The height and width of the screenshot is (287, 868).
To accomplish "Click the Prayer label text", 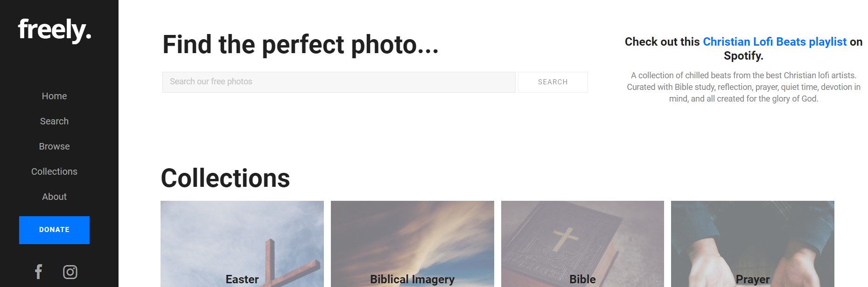I will click(x=753, y=279).
